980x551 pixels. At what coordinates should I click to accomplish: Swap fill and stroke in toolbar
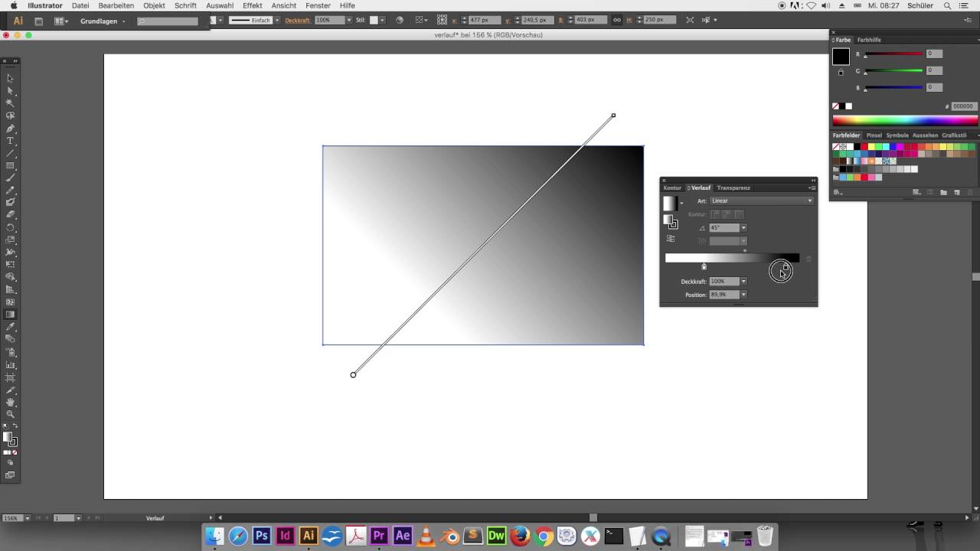click(x=15, y=426)
